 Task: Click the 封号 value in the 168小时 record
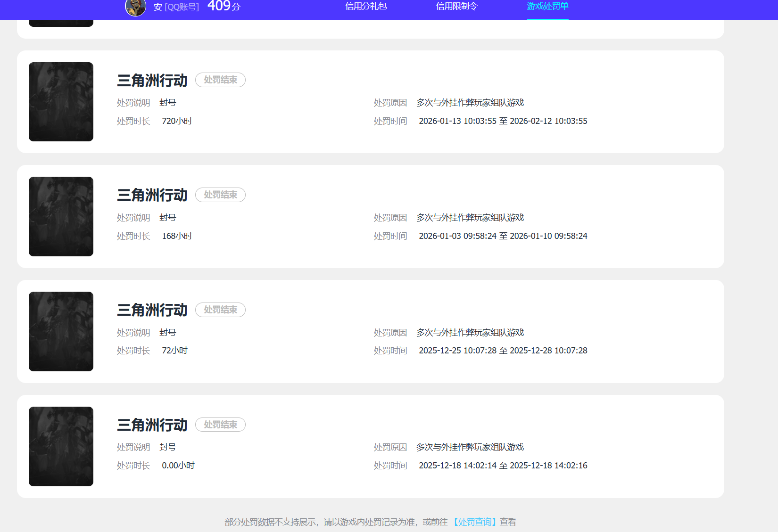(168, 218)
